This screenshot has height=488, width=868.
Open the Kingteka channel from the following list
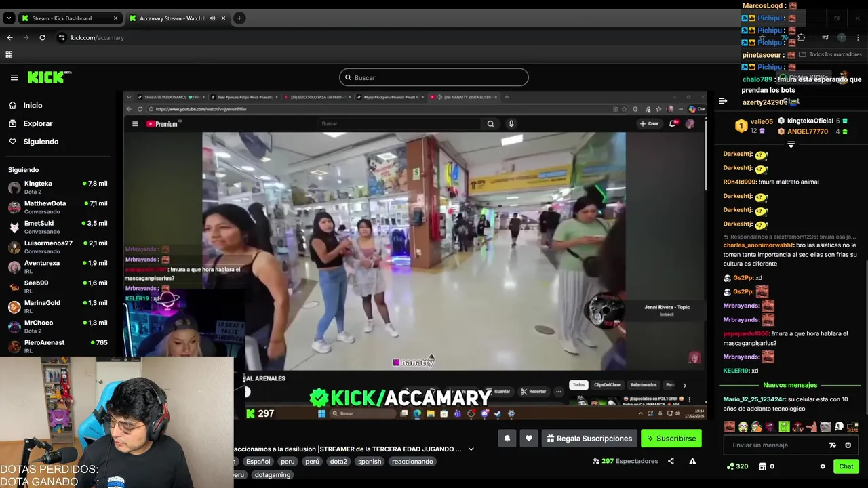click(x=58, y=187)
